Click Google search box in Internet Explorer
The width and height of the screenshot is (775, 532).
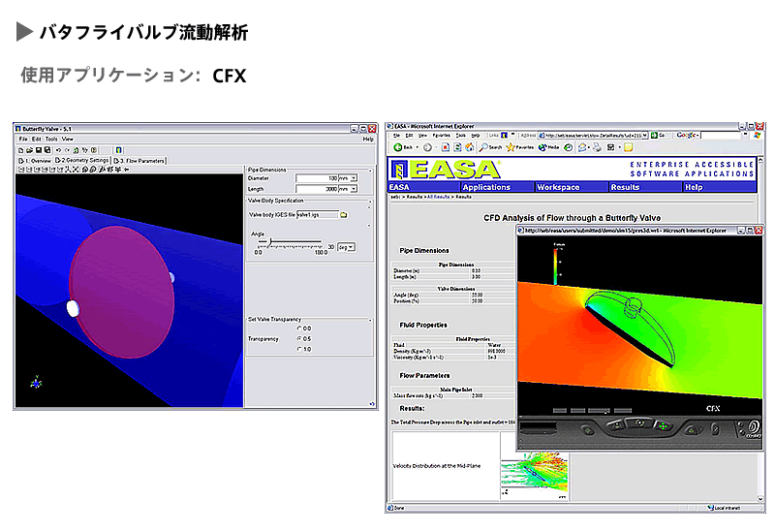[x=721, y=135]
